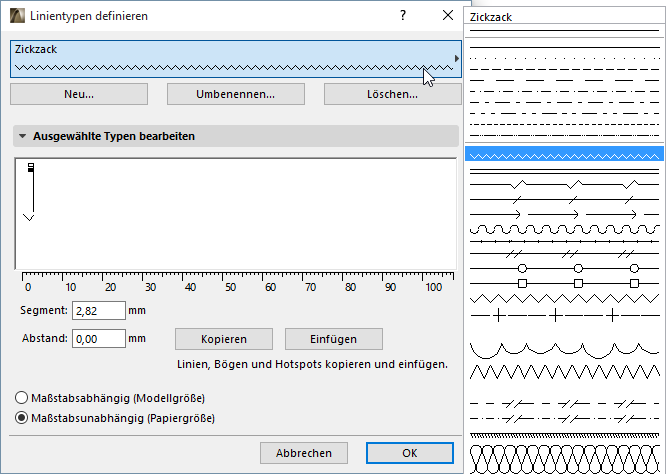Viewport: 666px width, 474px height.
Task: Select the line with tick marks
Action: pyautogui.click(x=564, y=241)
